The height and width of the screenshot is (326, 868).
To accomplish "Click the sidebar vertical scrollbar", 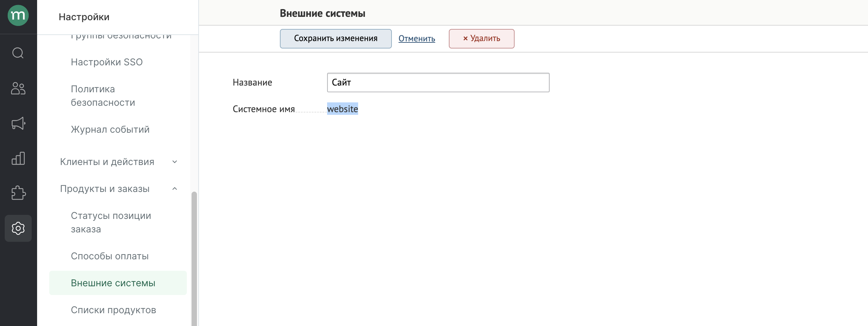I will (x=194, y=259).
